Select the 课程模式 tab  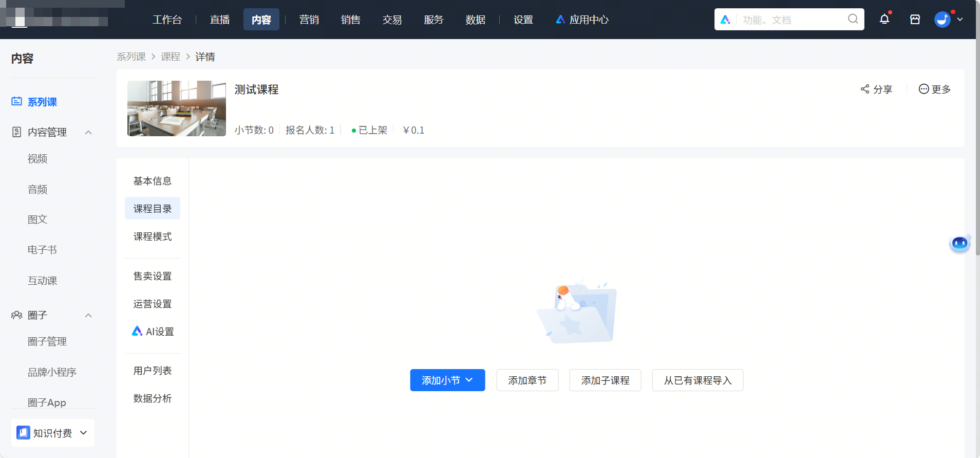coord(153,236)
